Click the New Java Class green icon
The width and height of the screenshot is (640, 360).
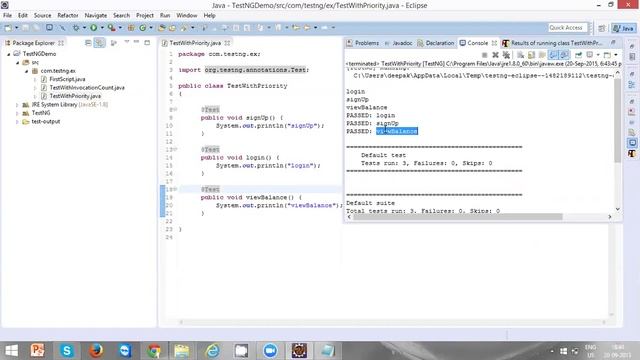tap(142, 28)
